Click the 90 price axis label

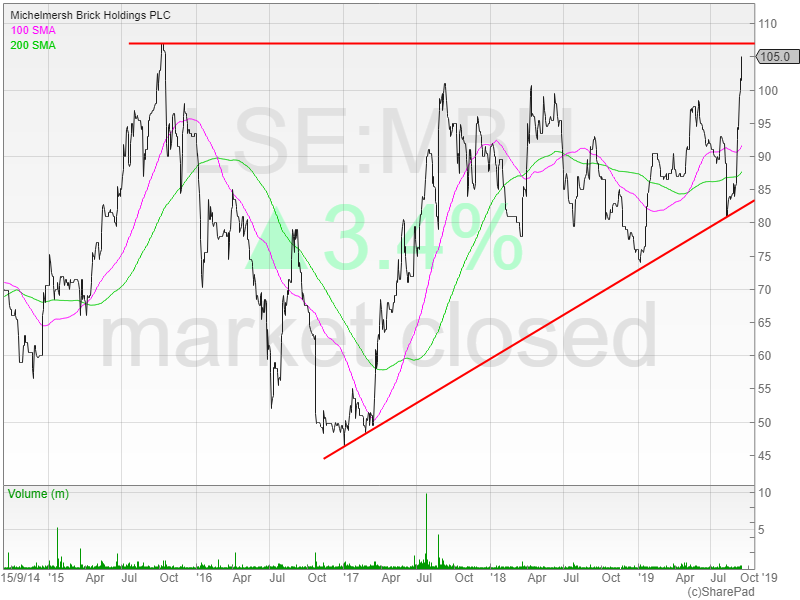[764, 157]
